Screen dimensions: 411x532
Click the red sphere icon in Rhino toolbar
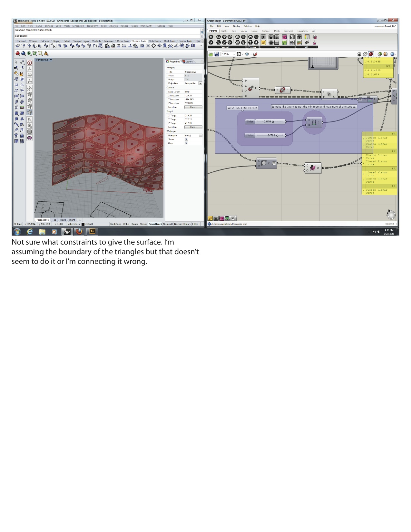(x=18, y=53)
